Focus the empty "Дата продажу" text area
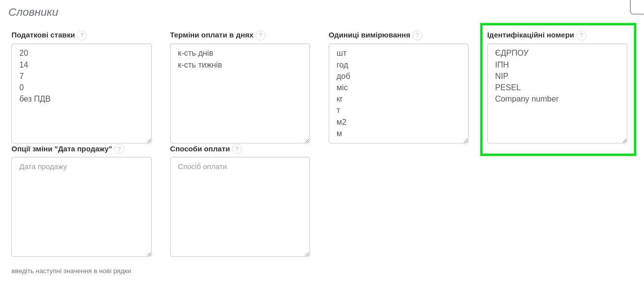The image size is (644, 282). click(81, 207)
